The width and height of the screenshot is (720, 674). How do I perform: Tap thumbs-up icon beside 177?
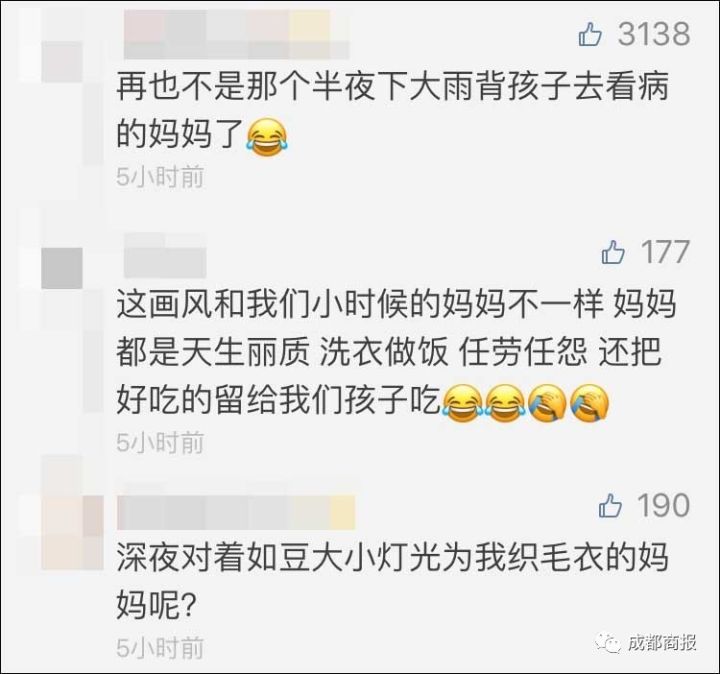pyautogui.click(x=613, y=252)
